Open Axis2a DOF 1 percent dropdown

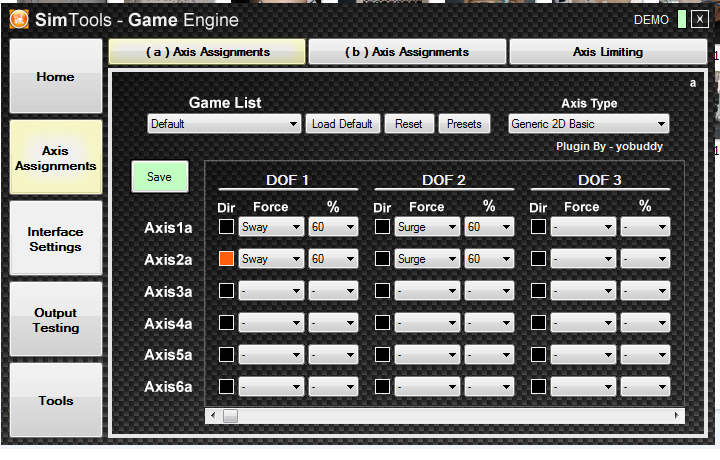[x=333, y=259]
